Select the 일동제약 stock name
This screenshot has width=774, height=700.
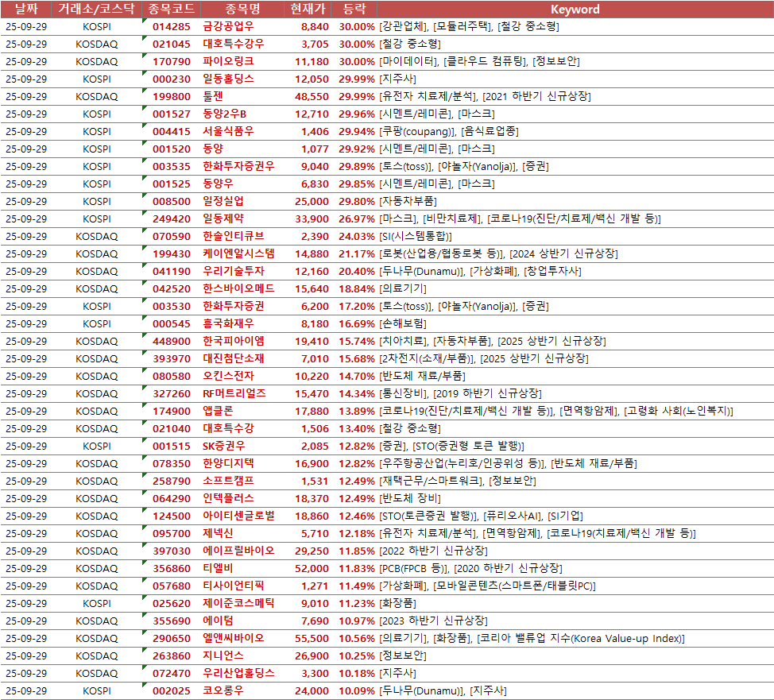223,219
